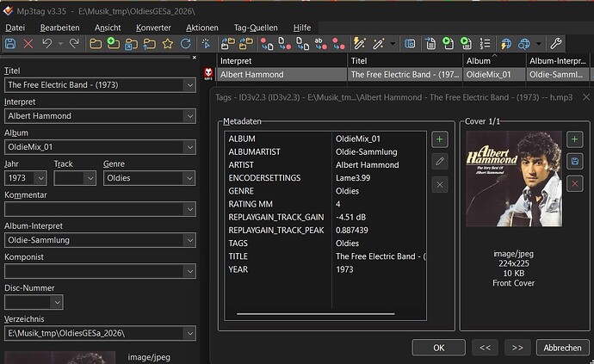Click the horizontal scrollbar in Metadaten list
This screenshot has height=364, width=594.
pyautogui.click(x=316, y=313)
